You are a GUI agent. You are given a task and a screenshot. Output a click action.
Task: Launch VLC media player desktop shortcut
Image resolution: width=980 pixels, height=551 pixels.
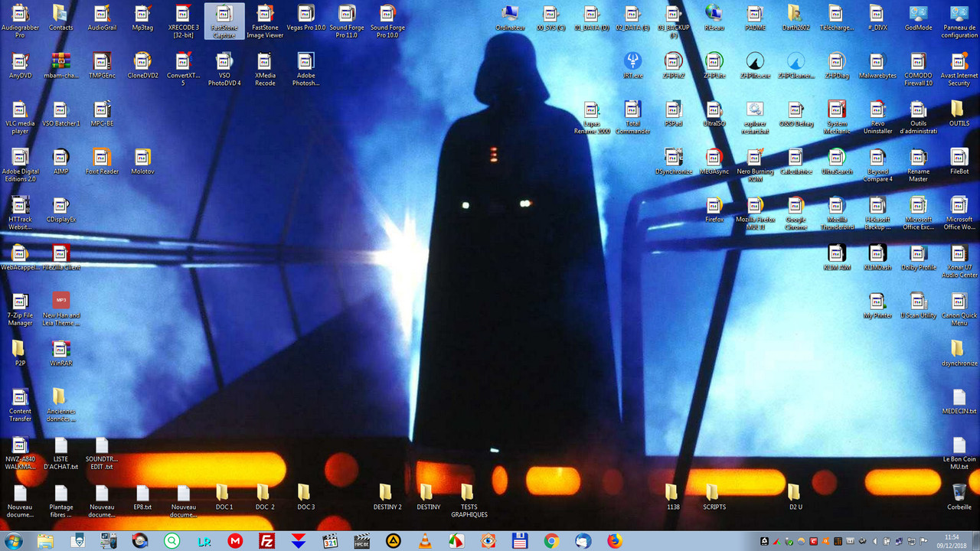click(20, 117)
